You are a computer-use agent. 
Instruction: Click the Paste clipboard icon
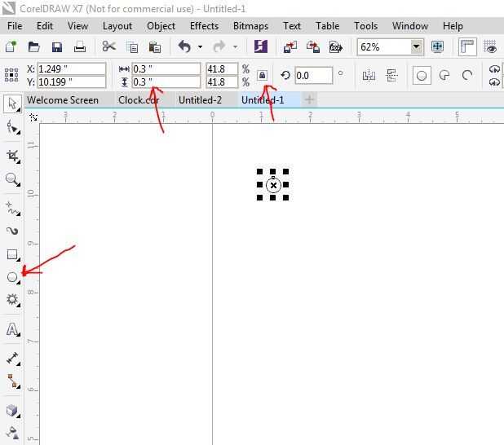[x=155, y=47]
